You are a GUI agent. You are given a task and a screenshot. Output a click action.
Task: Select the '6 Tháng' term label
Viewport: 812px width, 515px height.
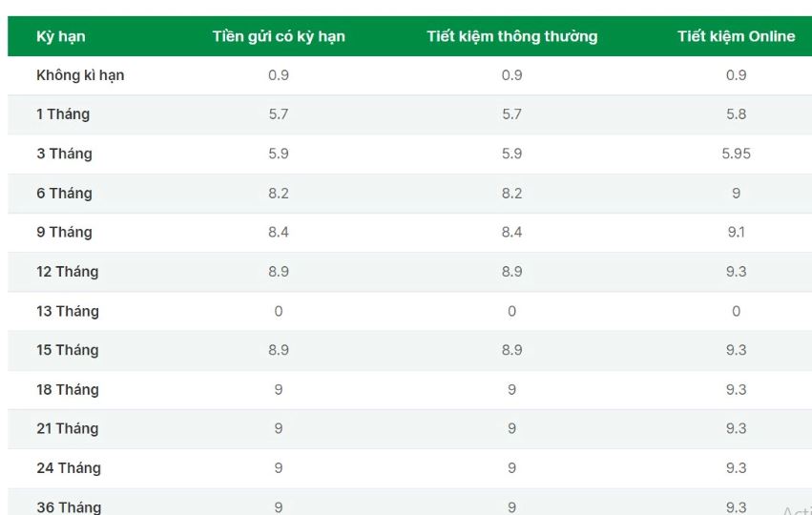[64, 193]
